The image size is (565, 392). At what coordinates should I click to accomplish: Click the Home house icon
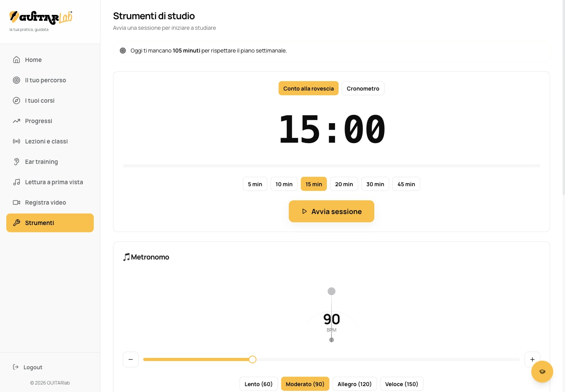coord(16,60)
